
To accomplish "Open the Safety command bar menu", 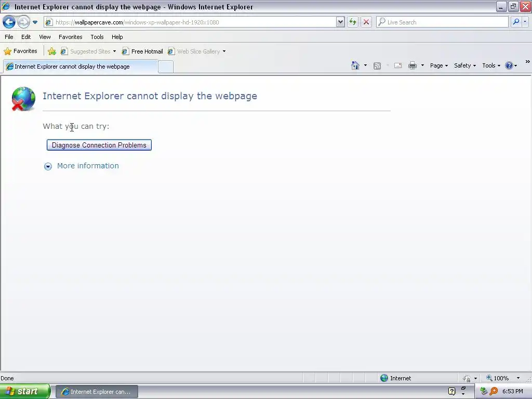I will coord(465,65).
